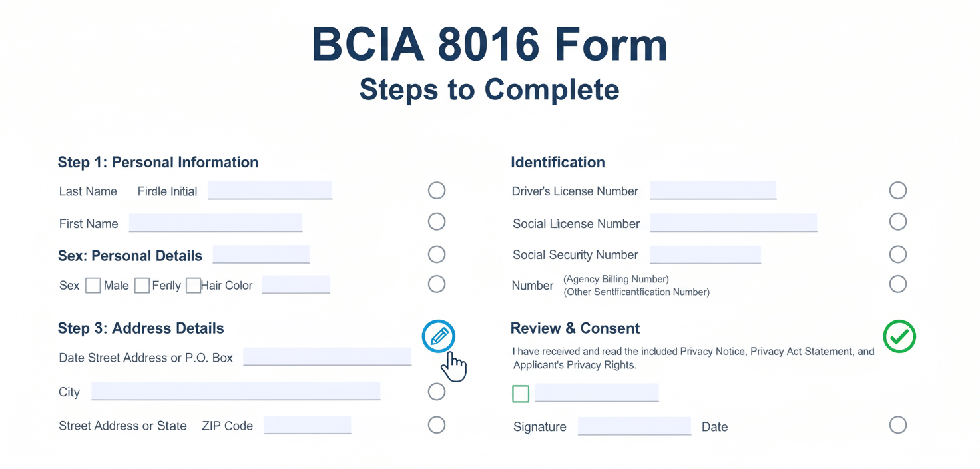The width and height of the screenshot is (980, 469).
Task: Click the First Name input field
Action: click(x=216, y=223)
